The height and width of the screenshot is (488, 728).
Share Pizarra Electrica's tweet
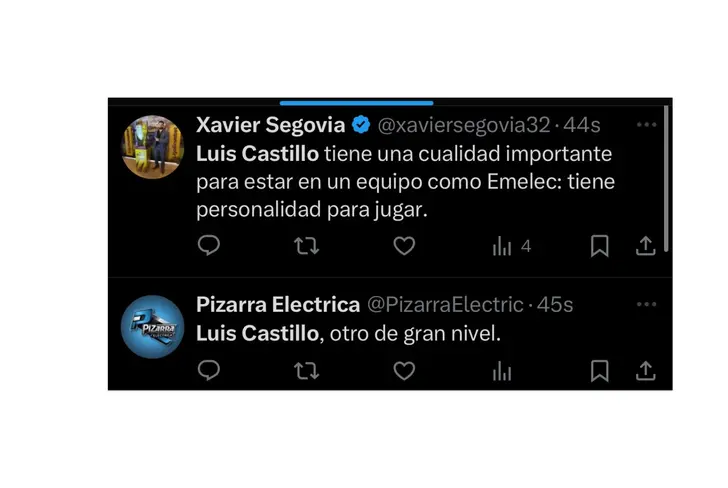click(x=645, y=371)
